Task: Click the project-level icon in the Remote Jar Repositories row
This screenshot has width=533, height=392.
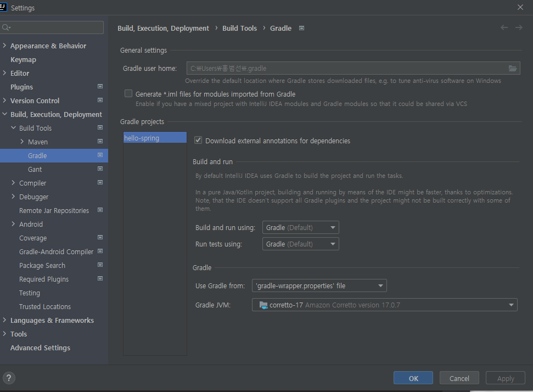Action: tap(100, 210)
